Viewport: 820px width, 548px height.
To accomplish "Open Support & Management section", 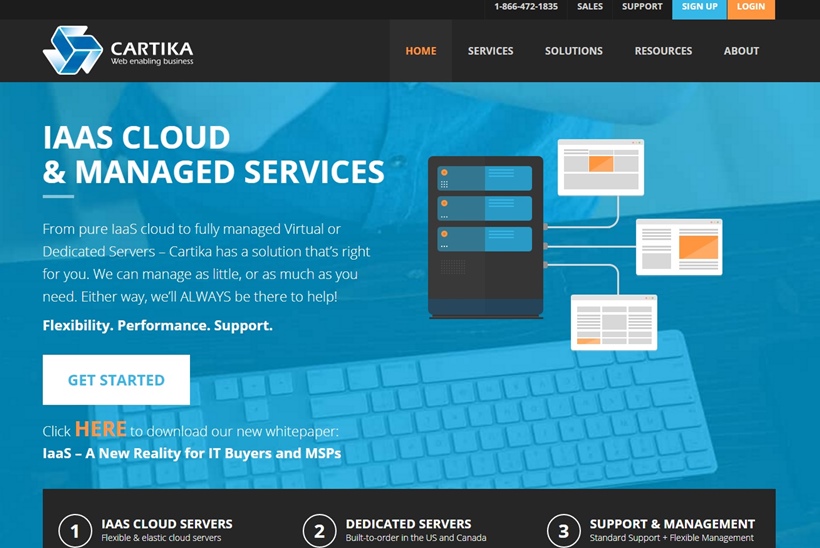I will pos(672,524).
